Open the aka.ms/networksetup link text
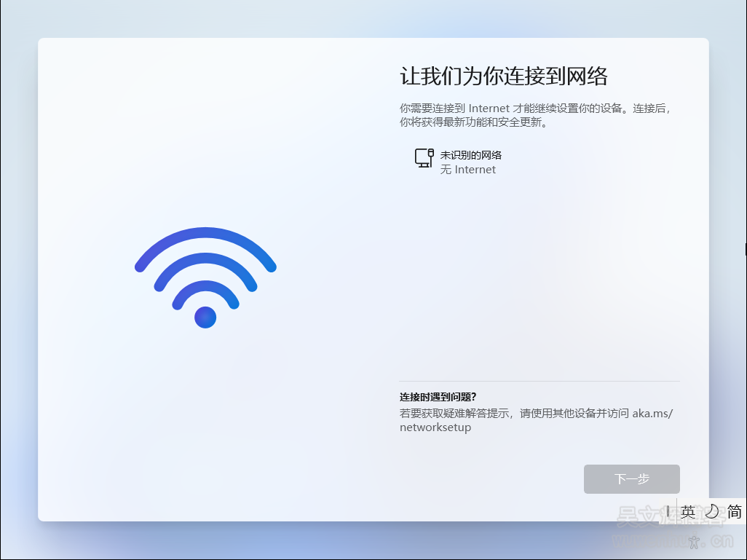The image size is (747, 560). 536,420
